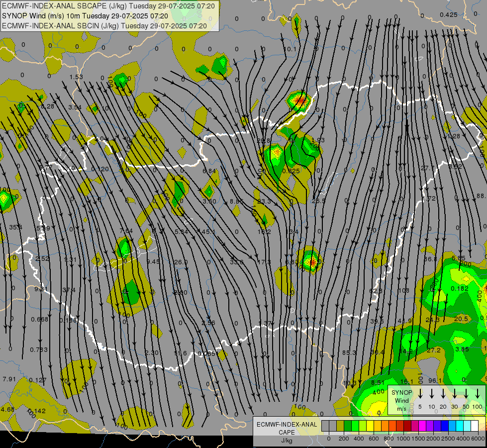This screenshot has height=448, width=487.
Task: Click the 6000 tick on CAPE scale
Action: tap(479, 439)
